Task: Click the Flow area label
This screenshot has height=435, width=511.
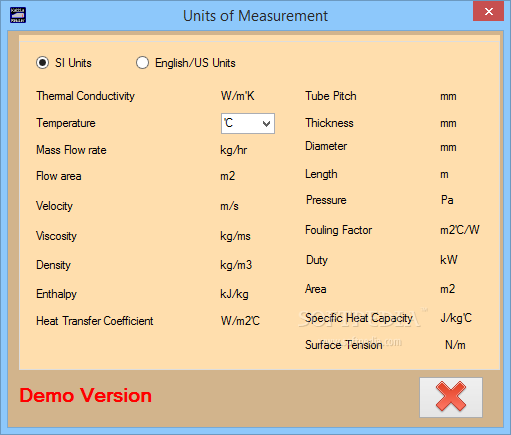Action: pos(59,176)
